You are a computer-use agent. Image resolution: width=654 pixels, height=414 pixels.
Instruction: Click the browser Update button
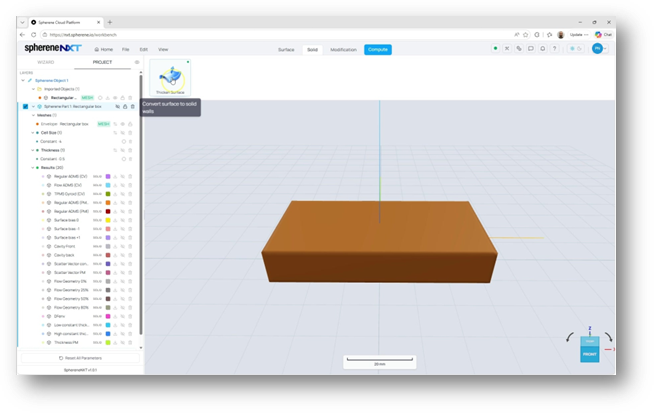point(579,35)
